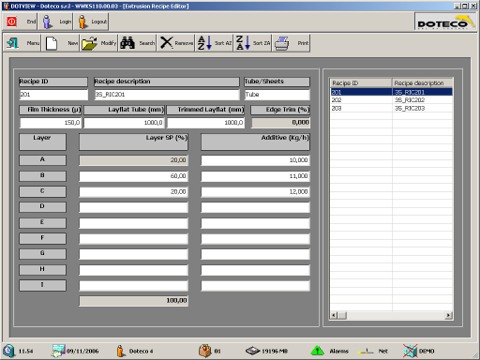Click layer A additive field 10,000
This screenshot has height=360, width=480.
[255, 160]
